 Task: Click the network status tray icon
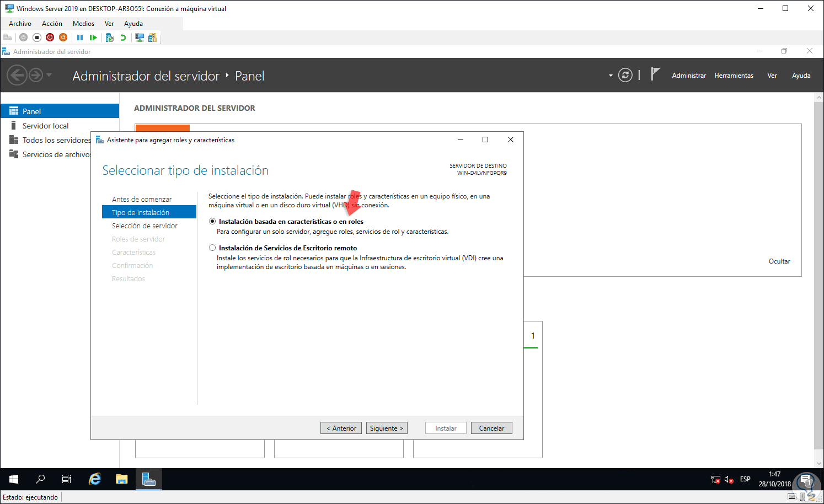click(716, 480)
